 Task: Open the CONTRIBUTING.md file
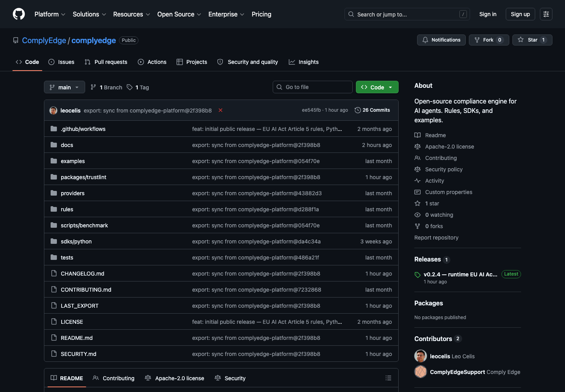click(86, 290)
